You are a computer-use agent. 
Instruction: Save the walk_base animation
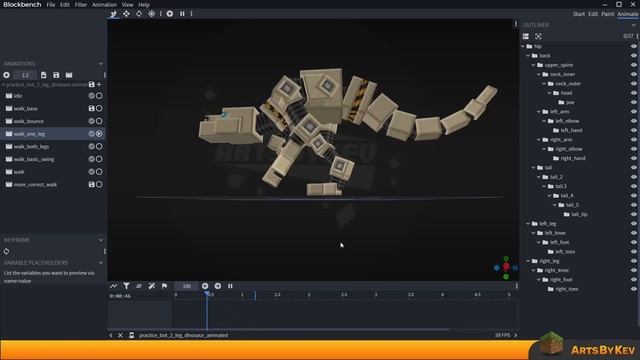91,109
